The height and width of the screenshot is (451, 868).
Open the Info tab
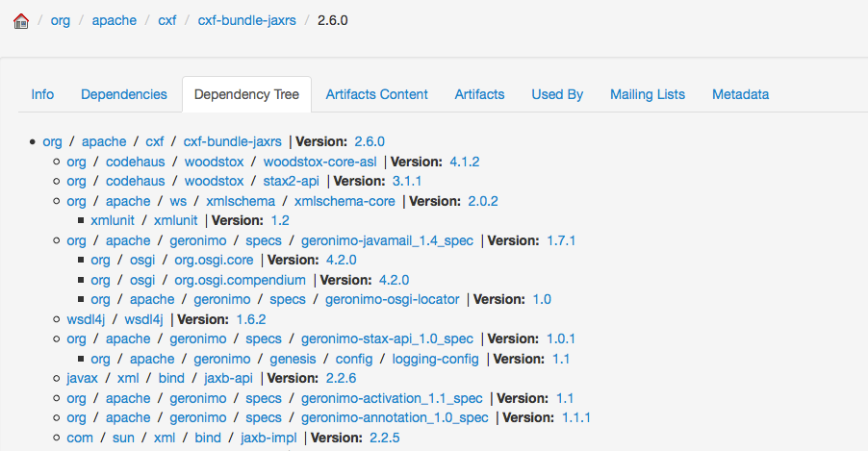point(42,94)
